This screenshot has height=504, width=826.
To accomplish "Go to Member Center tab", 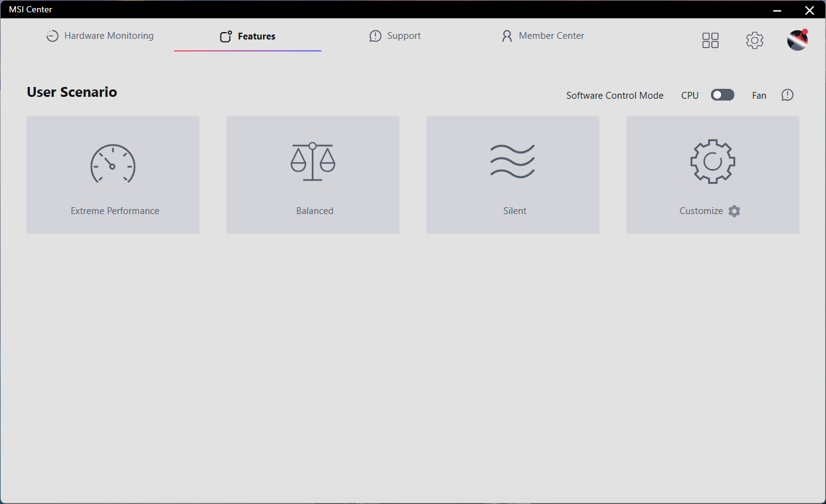I will pyautogui.click(x=543, y=36).
